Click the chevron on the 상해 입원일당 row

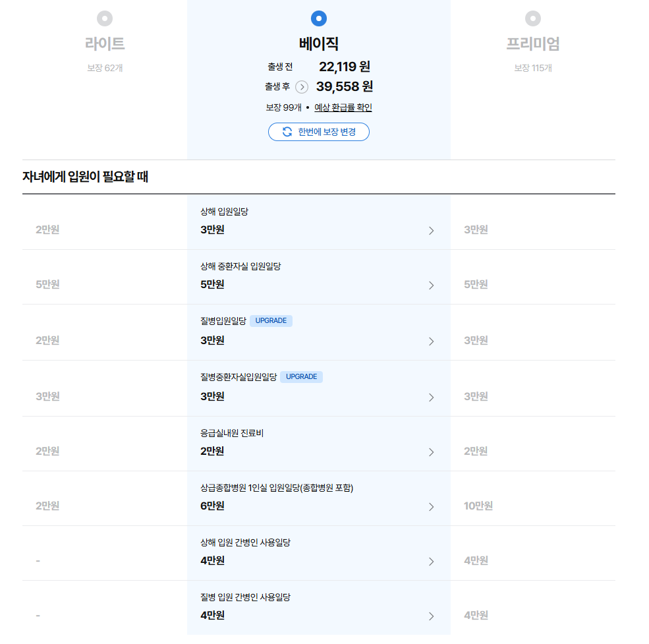pyautogui.click(x=432, y=231)
